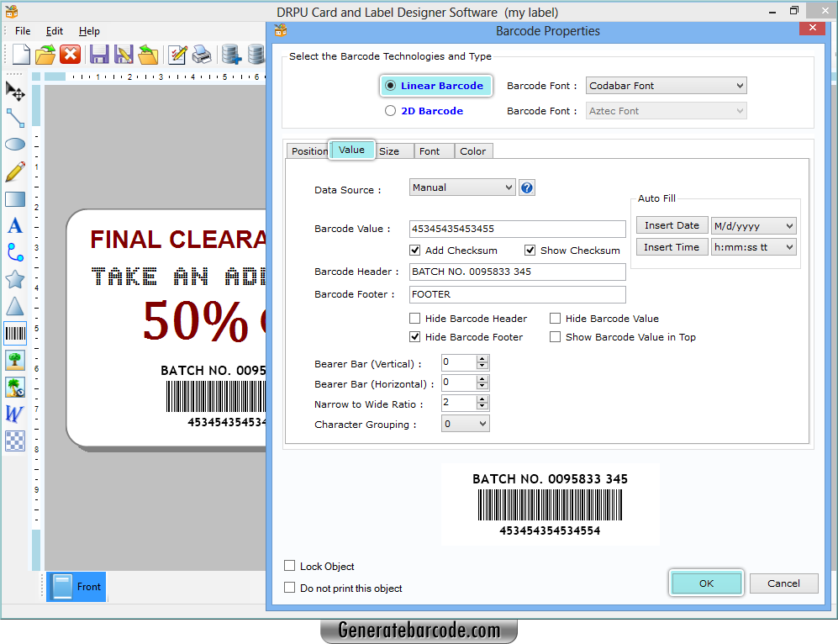Toggle the Add Checksum checkbox
Image resolution: width=838 pixels, height=644 pixels.
coord(414,251)
